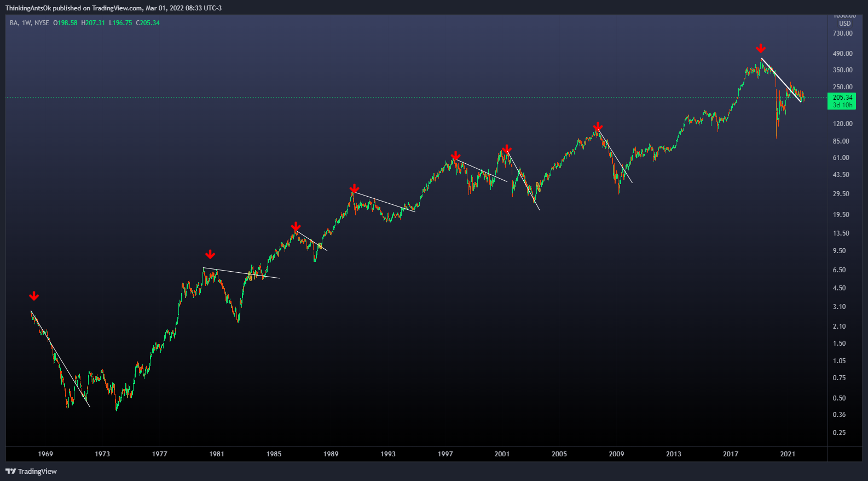Viewport: 868px width, 481px height.
Task: Click the 250.00 price axis label
Action: tap(843, 87)
